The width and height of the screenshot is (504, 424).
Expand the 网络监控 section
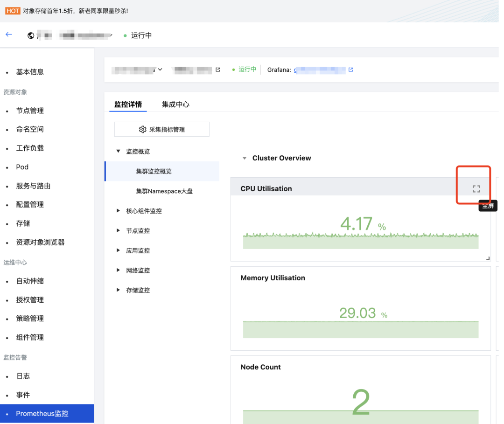[118, 270]
